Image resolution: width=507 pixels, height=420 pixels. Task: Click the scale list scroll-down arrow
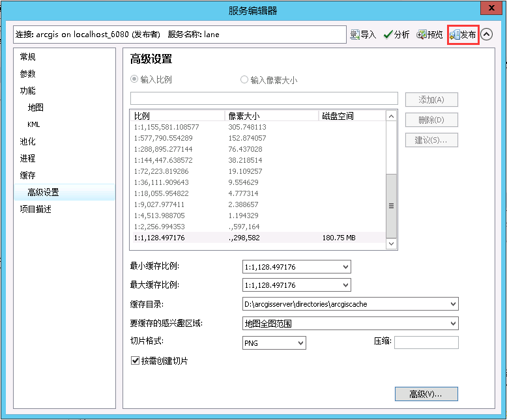click(391, 244)
